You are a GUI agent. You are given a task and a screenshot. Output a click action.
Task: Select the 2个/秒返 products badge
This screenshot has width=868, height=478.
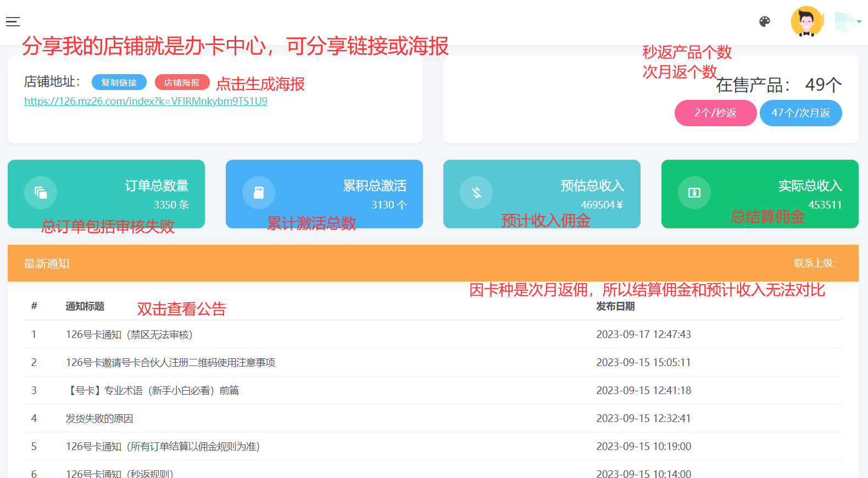point(715,113)
